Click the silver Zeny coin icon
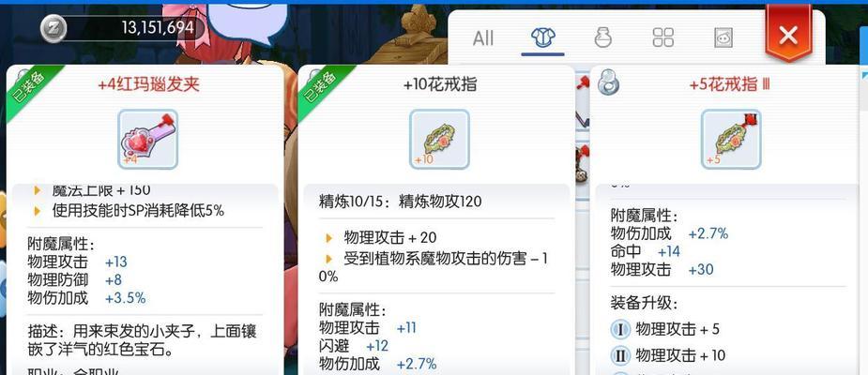Viewport: 868px width, 375px height. pos(53,28)
